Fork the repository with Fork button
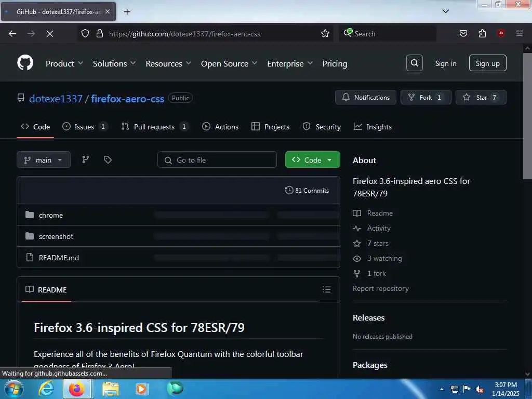Image resolution: width=532 pixels, height=399 pixels. pyautogui.click(x=426, y=97)
